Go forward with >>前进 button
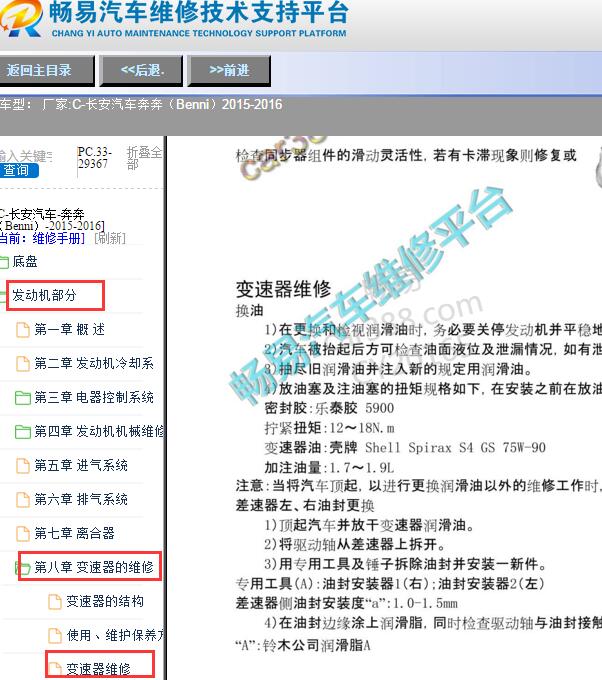 (x=229, y=70)
